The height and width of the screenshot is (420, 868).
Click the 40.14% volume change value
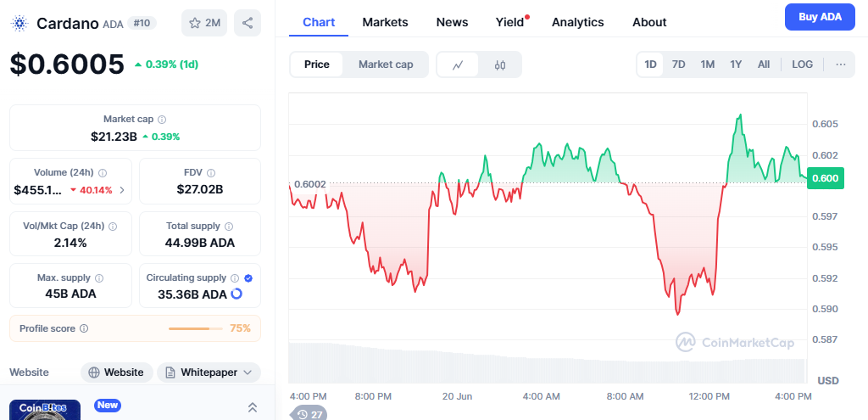[91, 190]
